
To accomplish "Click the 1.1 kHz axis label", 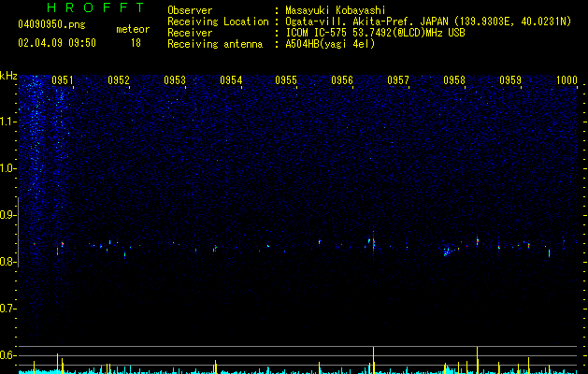I will coord(8,122).
